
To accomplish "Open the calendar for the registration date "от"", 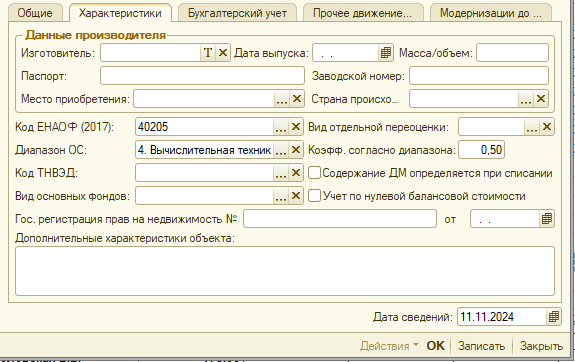I will coord(546,219).
